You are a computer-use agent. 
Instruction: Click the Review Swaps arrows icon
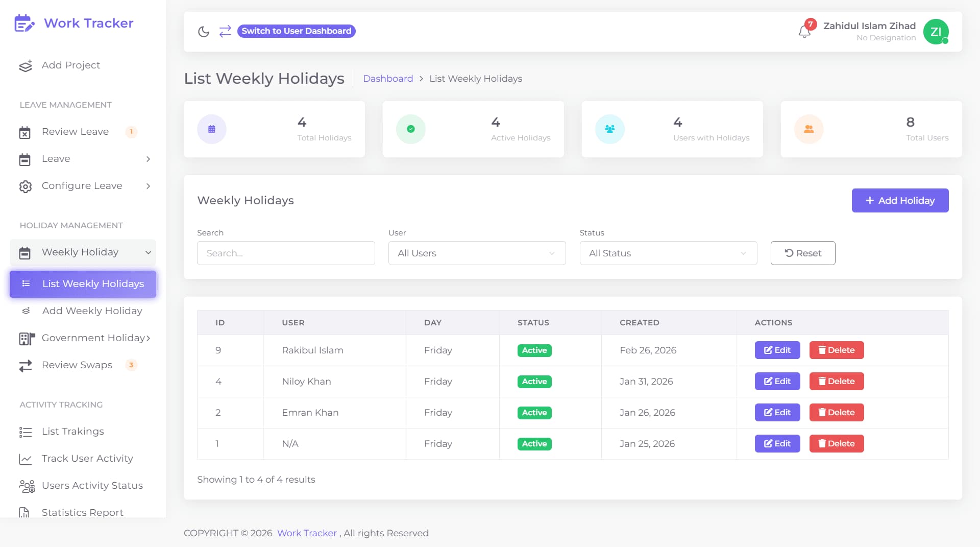[x=26, y=365]
